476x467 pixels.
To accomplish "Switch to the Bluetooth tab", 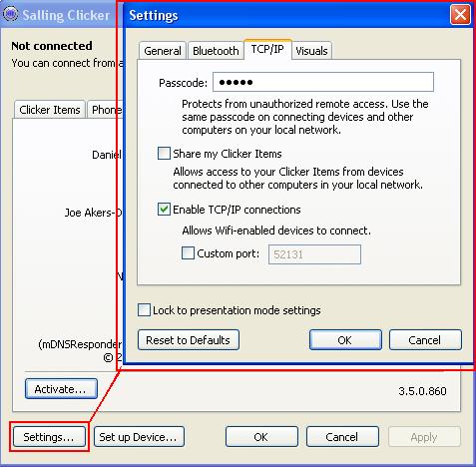I will point(216,51).
